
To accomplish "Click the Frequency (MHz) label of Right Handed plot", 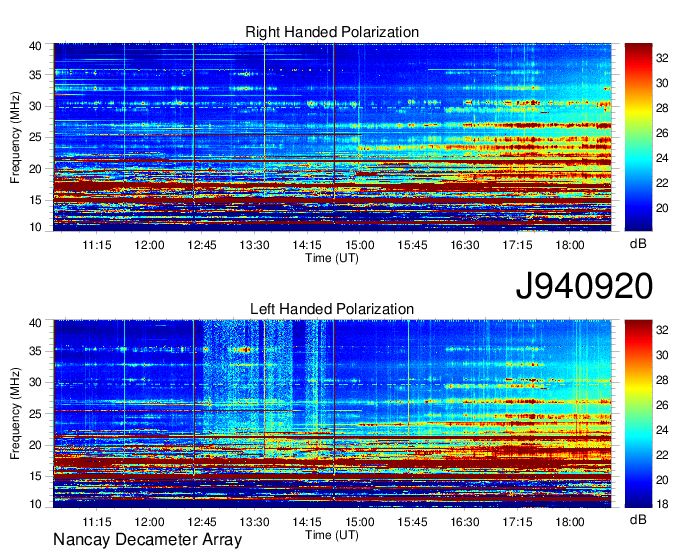I will [x=15, y=137].
